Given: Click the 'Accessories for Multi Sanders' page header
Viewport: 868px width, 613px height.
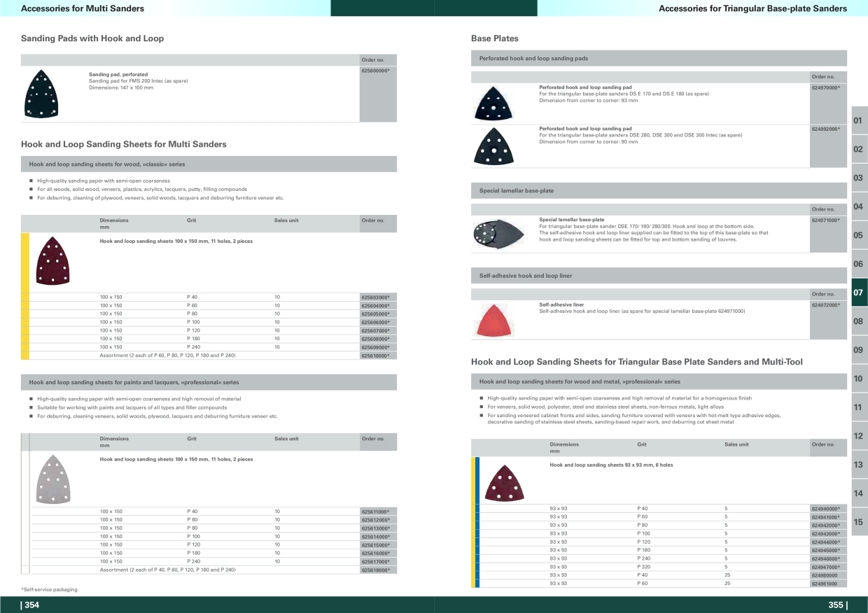Looking at the screenshot, I should pos(83,8).
